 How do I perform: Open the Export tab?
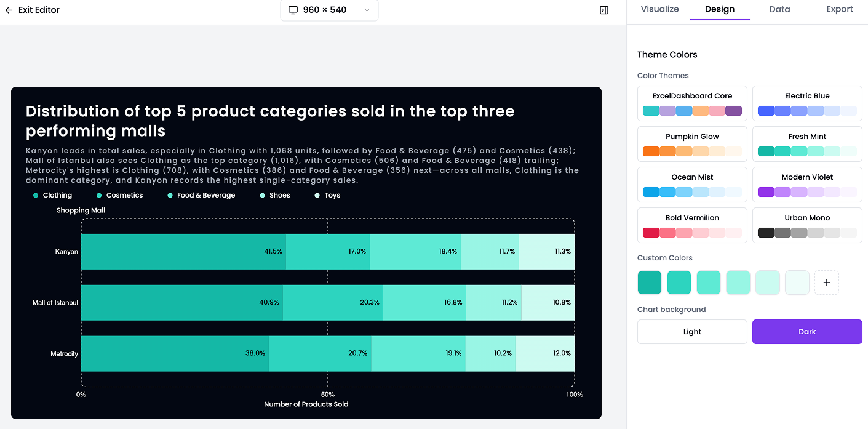tap(839, 9)
